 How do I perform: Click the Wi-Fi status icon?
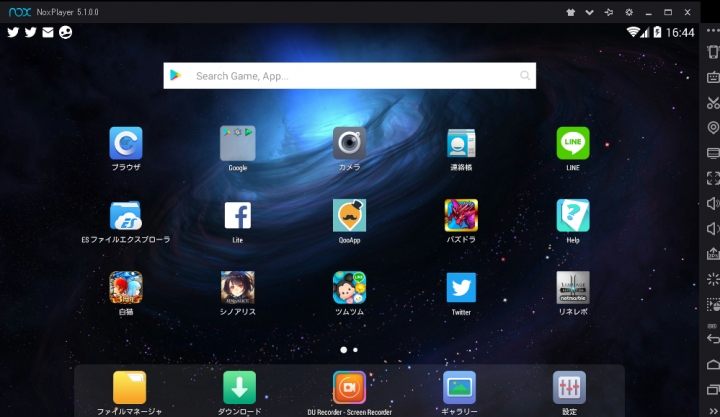pyautogui.click(x=633, y=32)
